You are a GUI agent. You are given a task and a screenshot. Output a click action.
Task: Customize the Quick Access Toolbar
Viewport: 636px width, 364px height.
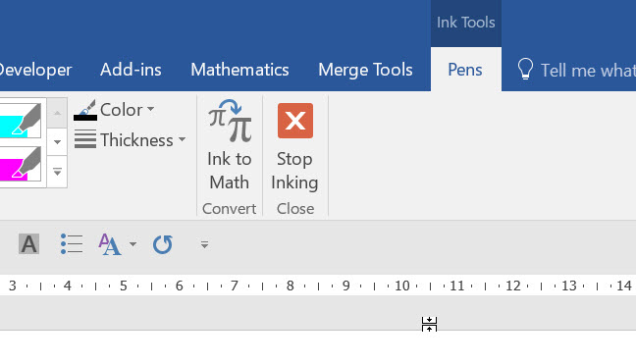click(x=204, y=244)
